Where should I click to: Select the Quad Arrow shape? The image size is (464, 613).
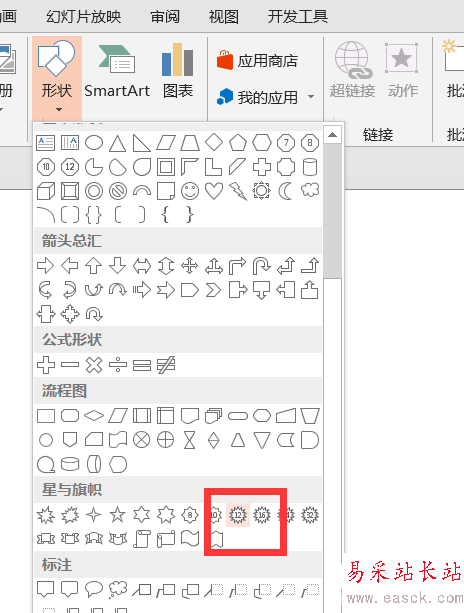coord(190,266)
